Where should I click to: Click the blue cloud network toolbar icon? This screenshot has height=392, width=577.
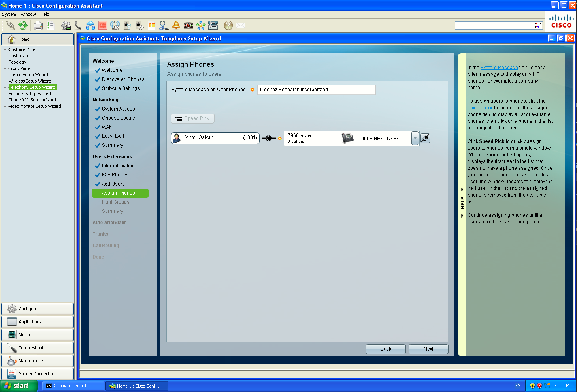[x=91, y=26]
